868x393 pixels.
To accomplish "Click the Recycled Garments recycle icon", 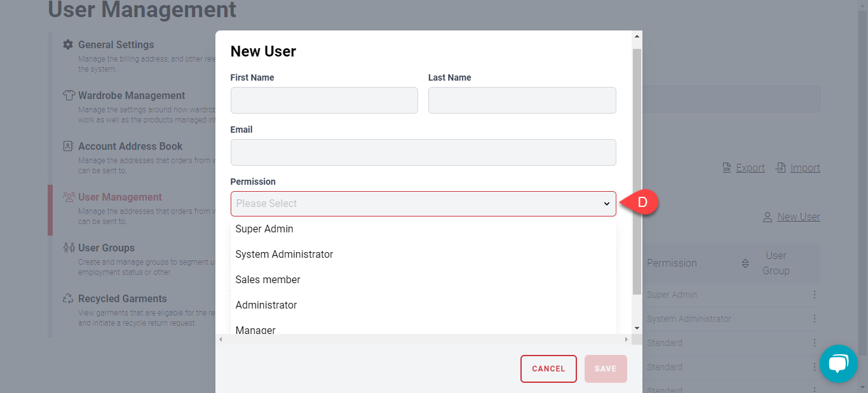I will [69, 299].
